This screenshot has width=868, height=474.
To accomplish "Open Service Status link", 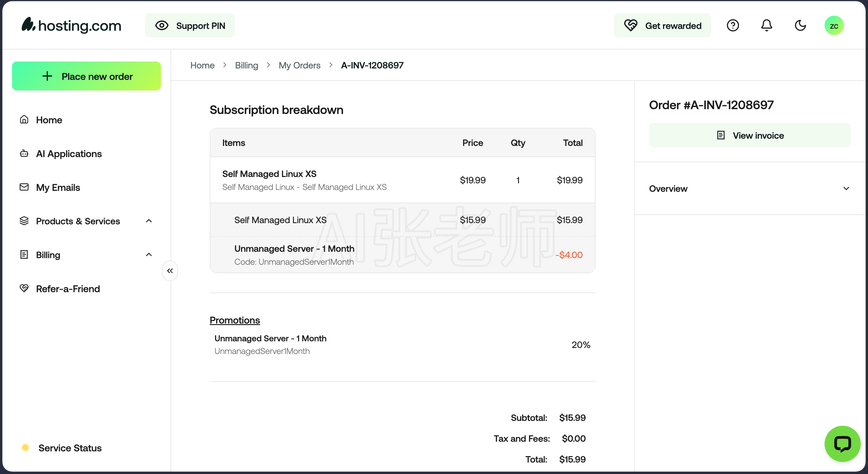I will click(x=70, y=448).
